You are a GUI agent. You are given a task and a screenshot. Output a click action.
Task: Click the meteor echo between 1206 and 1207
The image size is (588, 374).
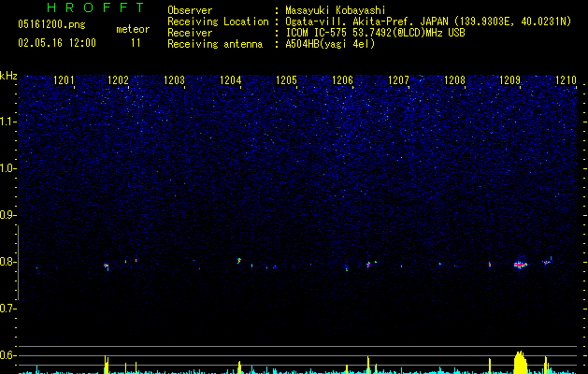tap(368, 265)
